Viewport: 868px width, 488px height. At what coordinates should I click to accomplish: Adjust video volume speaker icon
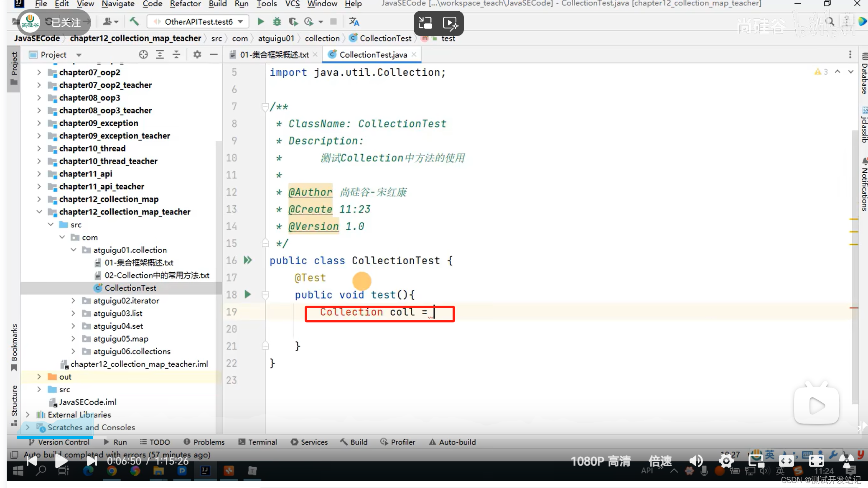tap(696, 461)
